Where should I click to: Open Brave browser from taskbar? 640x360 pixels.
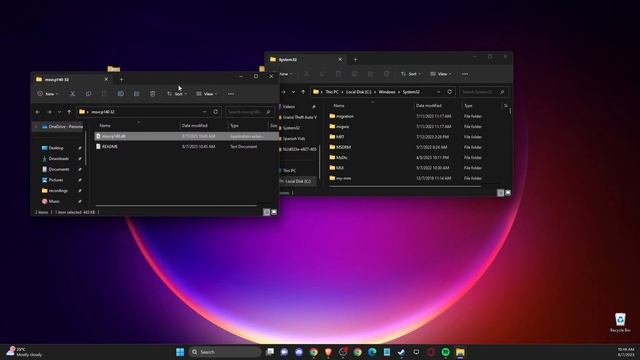pos(328,352)
